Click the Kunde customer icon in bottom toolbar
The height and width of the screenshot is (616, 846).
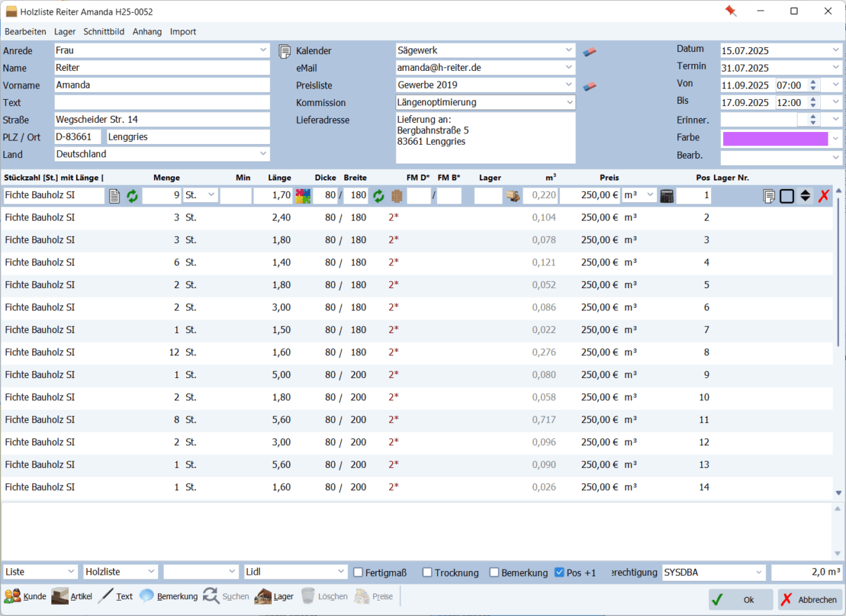[13, 596]
